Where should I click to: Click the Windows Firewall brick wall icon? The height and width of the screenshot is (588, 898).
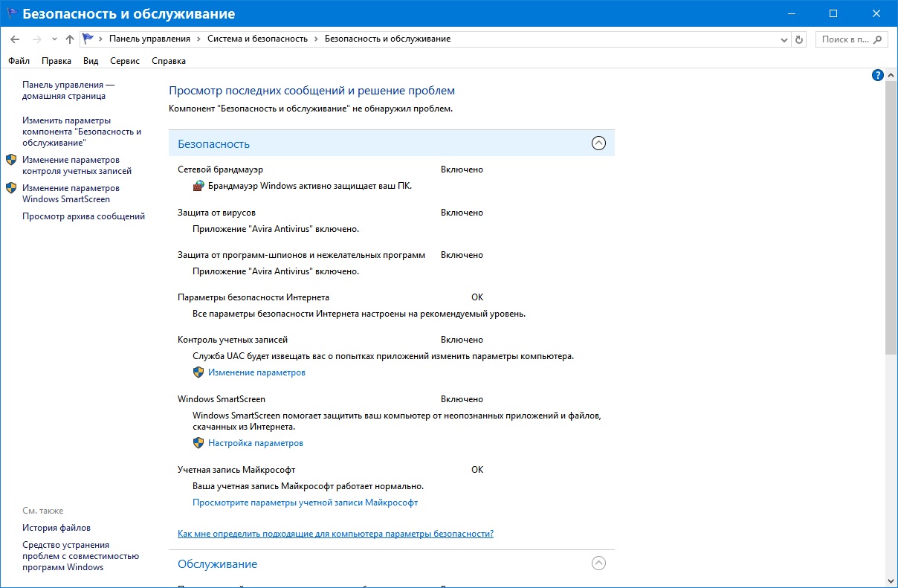click(x=198, y=186)
